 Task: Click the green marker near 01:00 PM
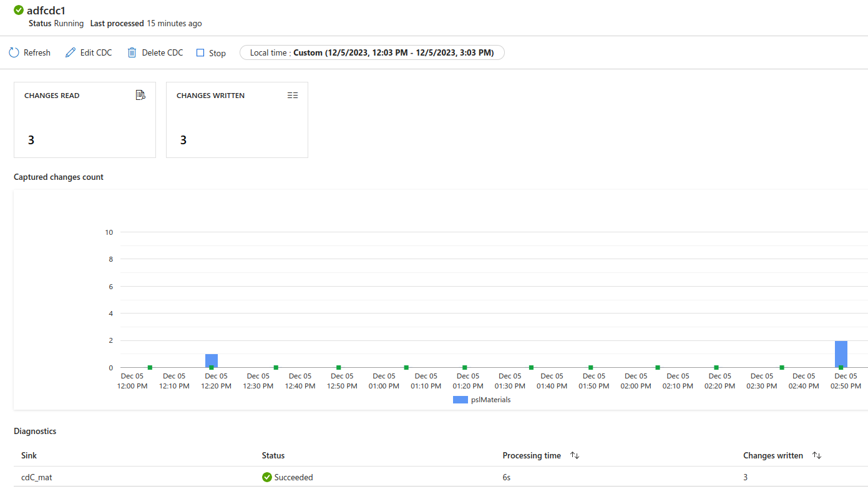point(406,367)
